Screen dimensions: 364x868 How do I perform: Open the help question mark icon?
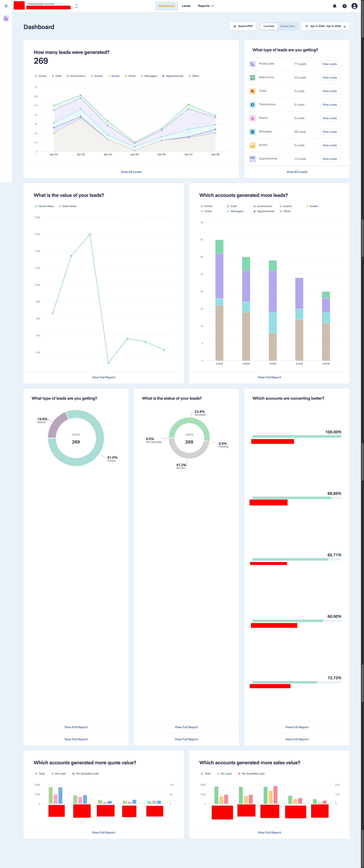[x=344, y=6]
